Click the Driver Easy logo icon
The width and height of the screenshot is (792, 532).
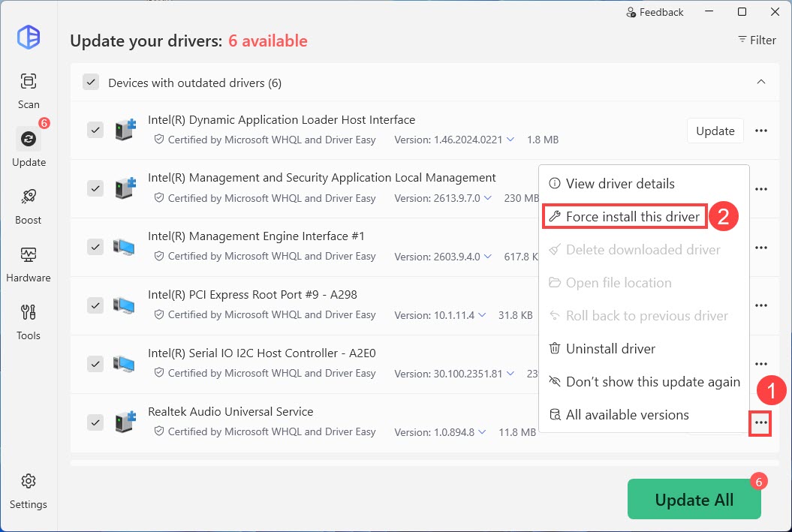(x=29, y=37)
